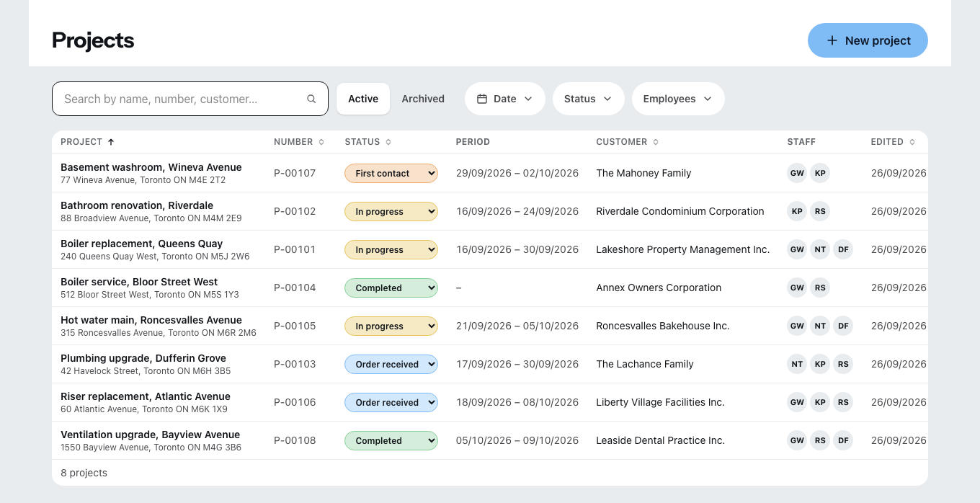Click the Period column header

coord(473,142)
